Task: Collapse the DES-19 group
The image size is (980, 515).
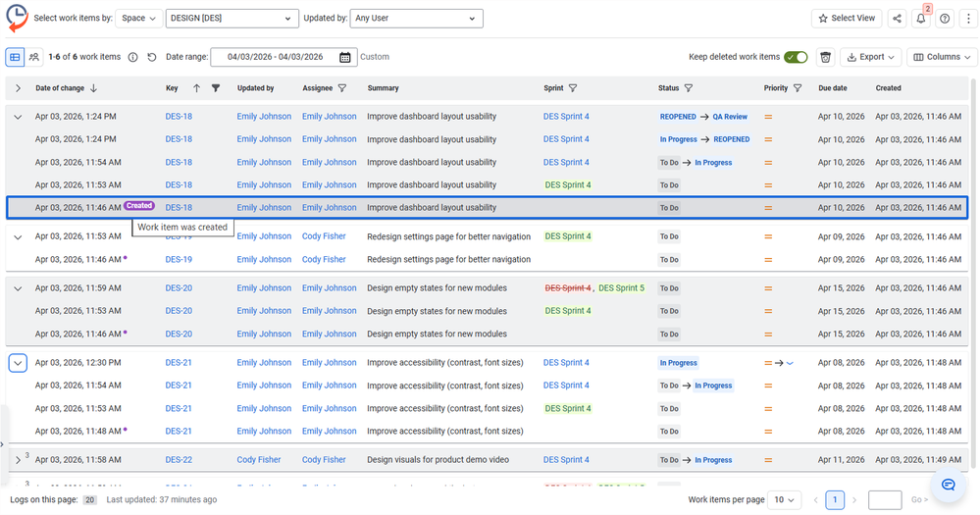Action: pyautogui.click(x=18, y=236)
